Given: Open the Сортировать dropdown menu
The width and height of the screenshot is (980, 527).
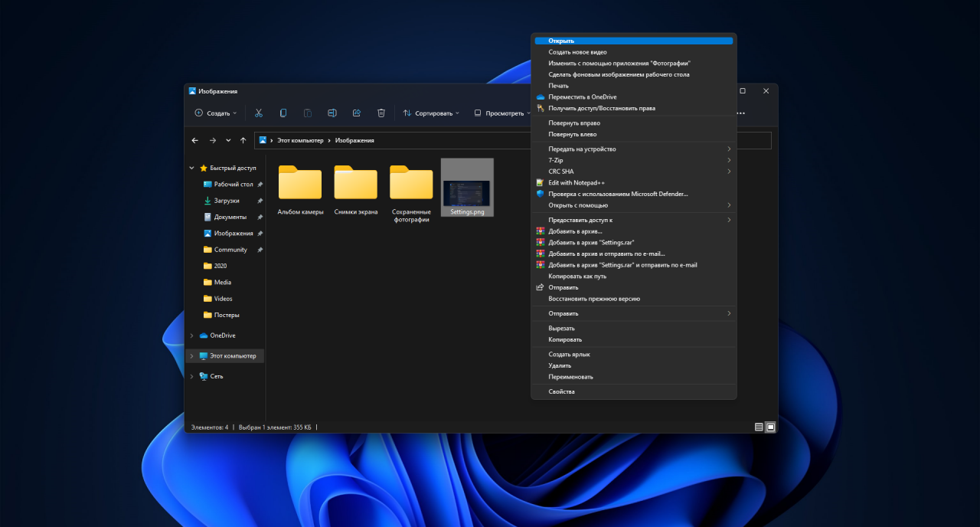Looking at the screenshot, I should click(x=431, y=113).
